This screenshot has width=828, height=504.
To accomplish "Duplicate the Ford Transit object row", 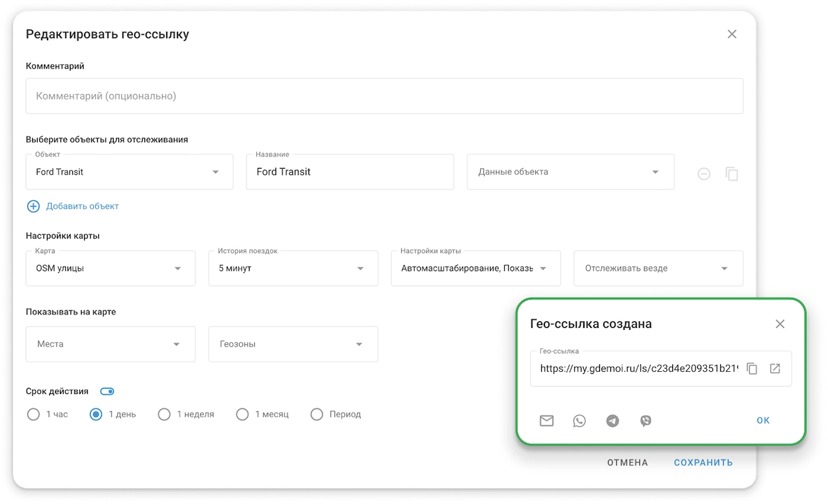I will tap(732, 174).
